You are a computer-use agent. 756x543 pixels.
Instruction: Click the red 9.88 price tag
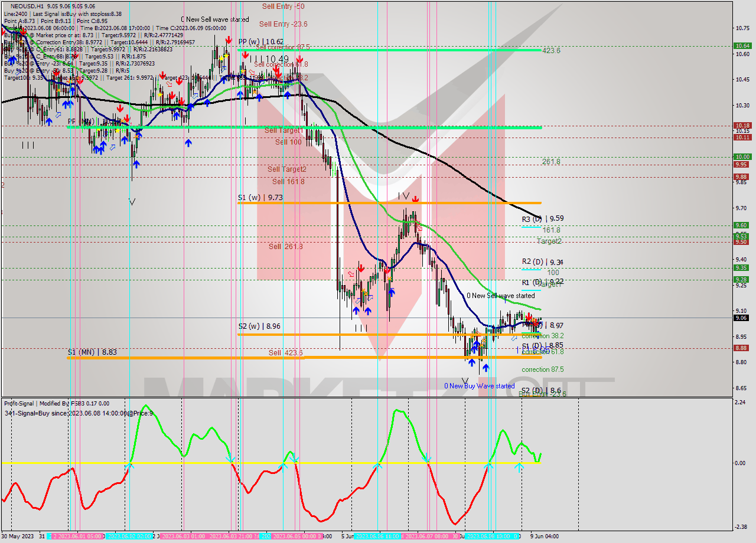coord(742,176)
